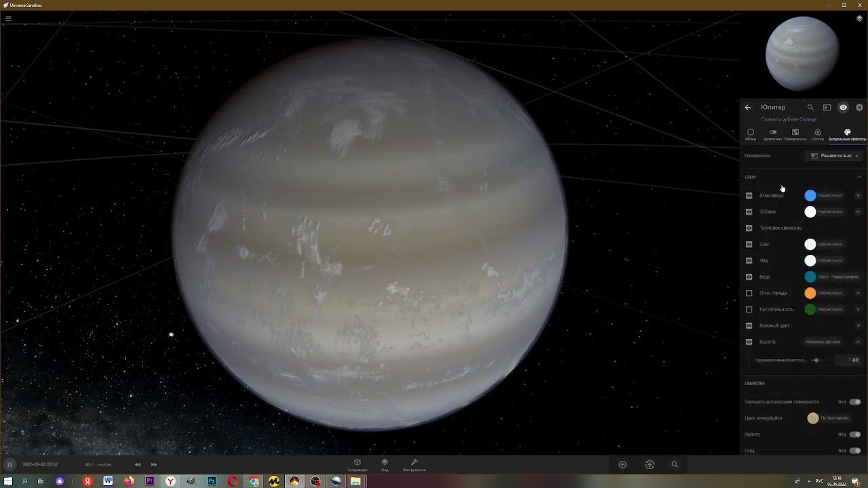Select the Визуальные эффекты tab
Image resolution: width=868 pixels, height=488 pixels.
pyautogui.click(x=847, y=134)
